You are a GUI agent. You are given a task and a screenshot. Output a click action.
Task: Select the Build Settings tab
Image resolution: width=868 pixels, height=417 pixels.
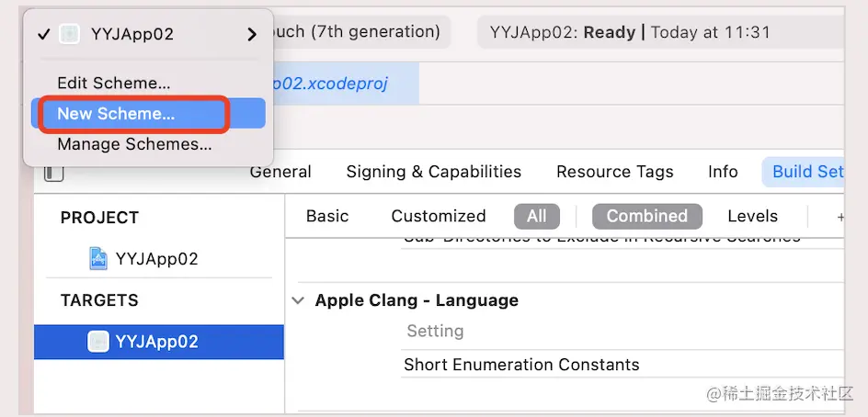click(806, 172)
